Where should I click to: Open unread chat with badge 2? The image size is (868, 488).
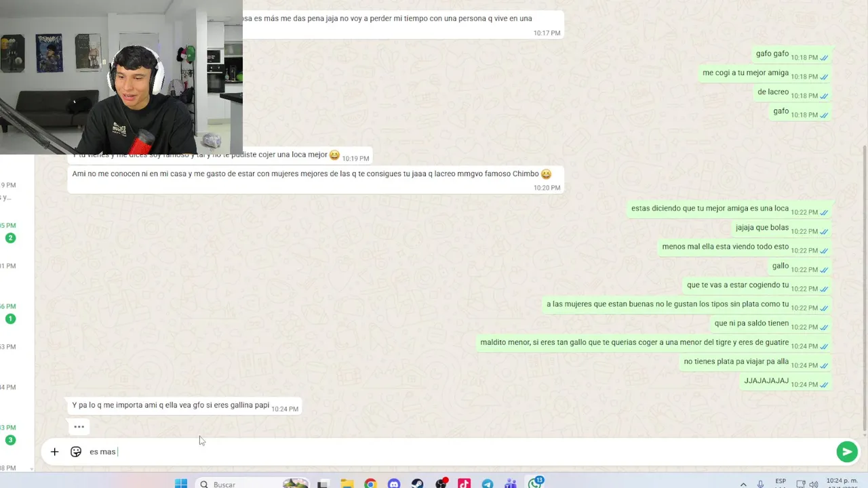[10, 238]
